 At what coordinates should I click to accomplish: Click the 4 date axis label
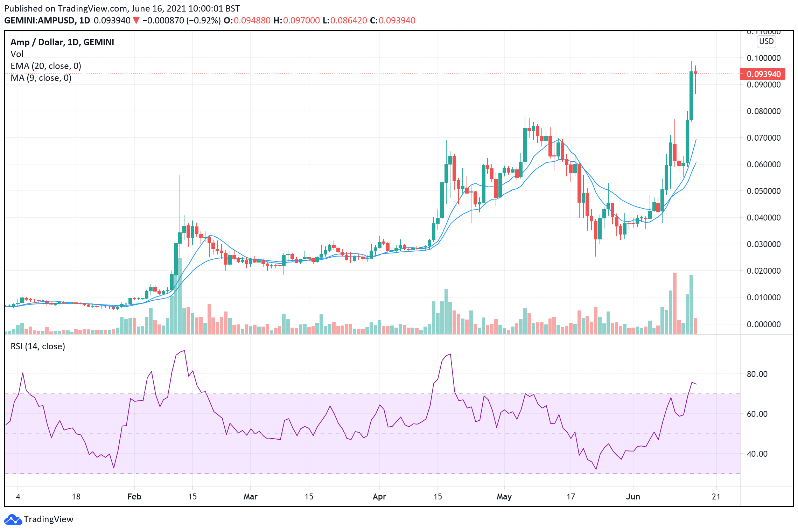coord(18,497)
